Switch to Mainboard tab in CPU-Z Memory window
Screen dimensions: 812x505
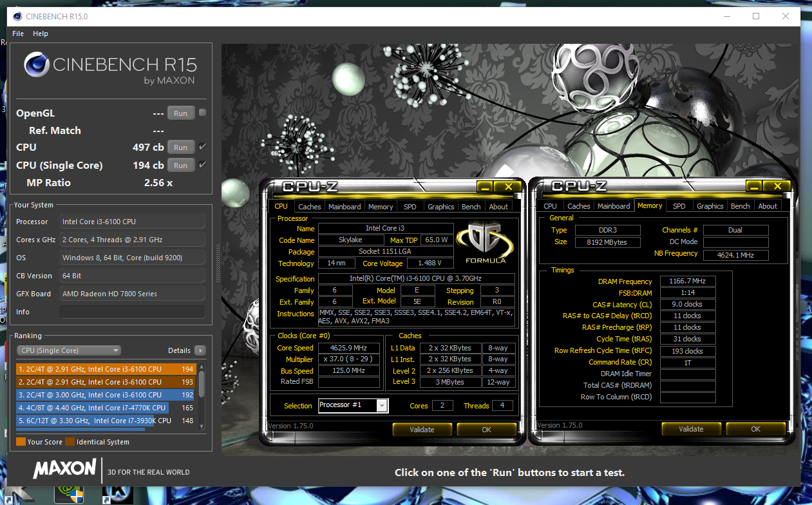coord(614,206)
